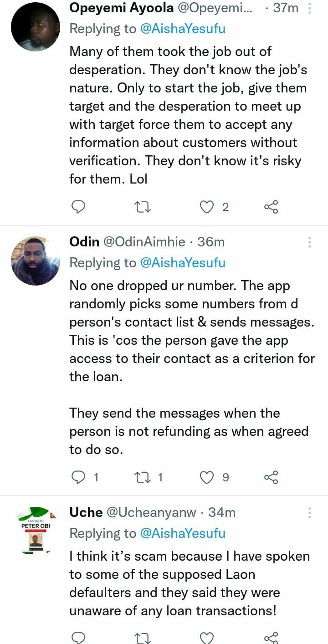Like Opeyemi Ayoola's tweet
The width and height of the screenshot is (328, 644).
tap(207, 207)
